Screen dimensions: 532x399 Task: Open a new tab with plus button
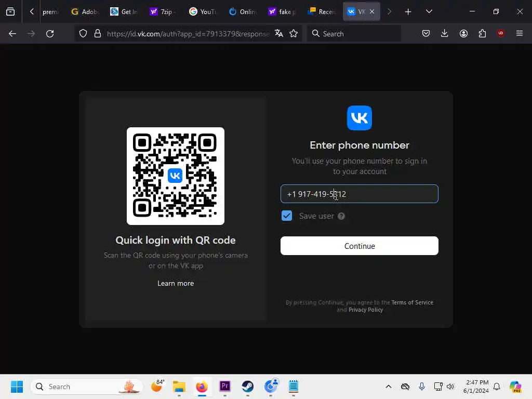pyautogui.click(x=408, y=12)
